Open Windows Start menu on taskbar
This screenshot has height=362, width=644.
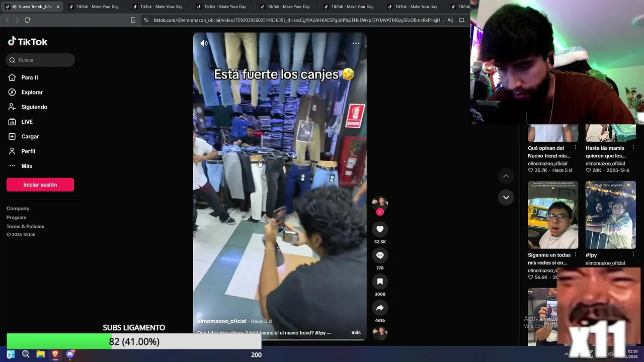[x=11, y=354]
